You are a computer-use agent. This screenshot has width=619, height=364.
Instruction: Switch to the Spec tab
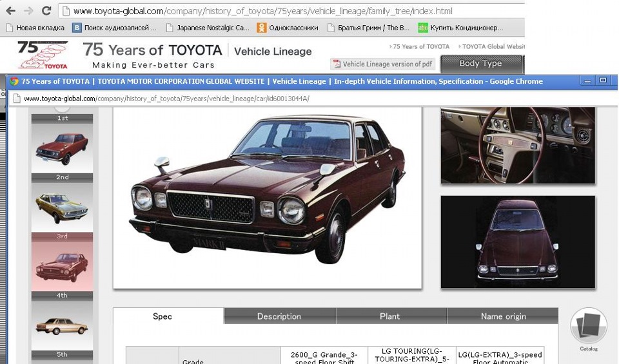click(x=168, y=316)
